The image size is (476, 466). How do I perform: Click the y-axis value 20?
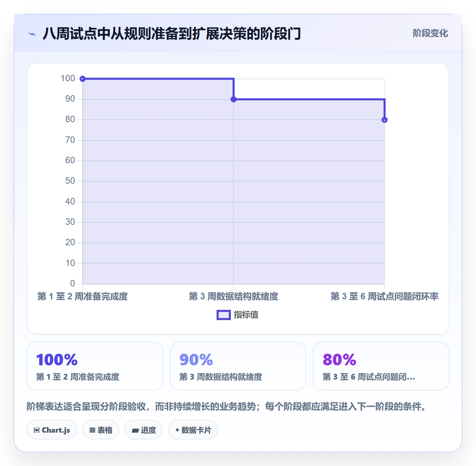tap(70, 243)
